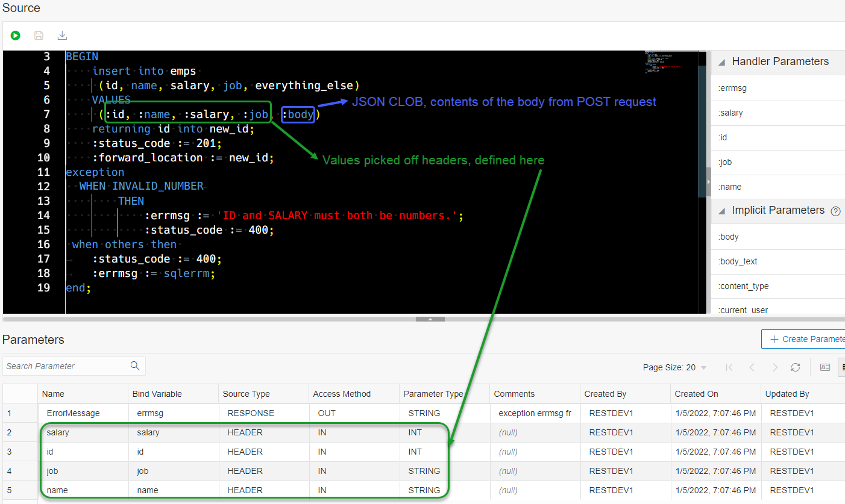Go to the next parameters page
The width and height of the screenshot is (845, 504).
point(775,367)
